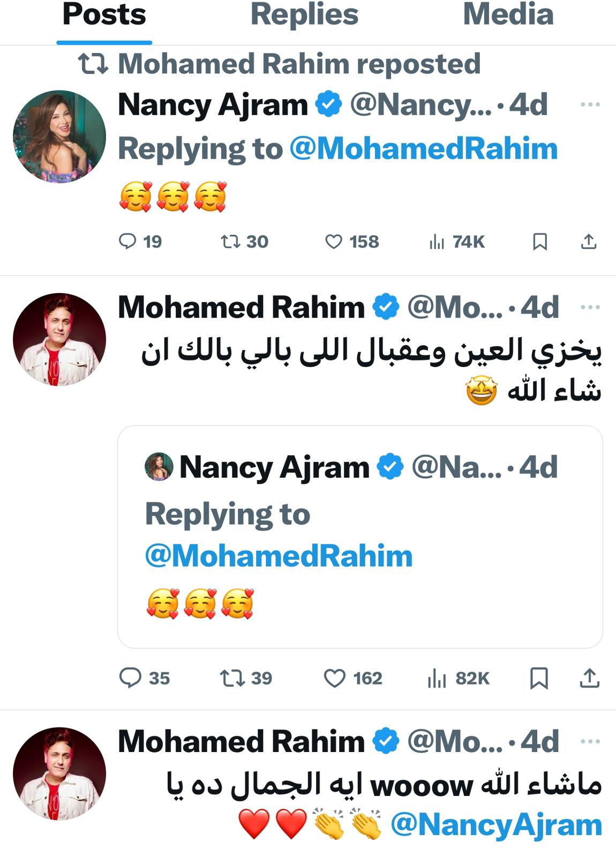Switch to the Replies tab

(304, 15)
